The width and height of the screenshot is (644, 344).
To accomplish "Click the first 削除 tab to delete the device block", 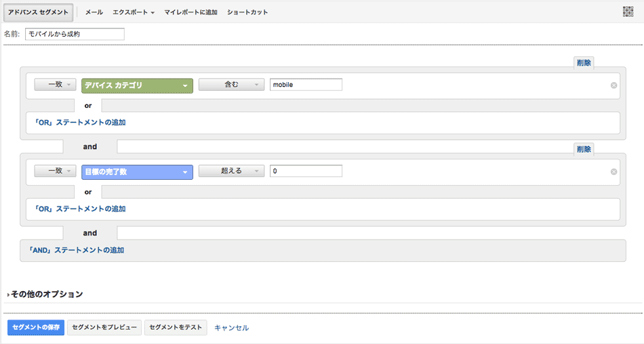I will pos(584,62).
